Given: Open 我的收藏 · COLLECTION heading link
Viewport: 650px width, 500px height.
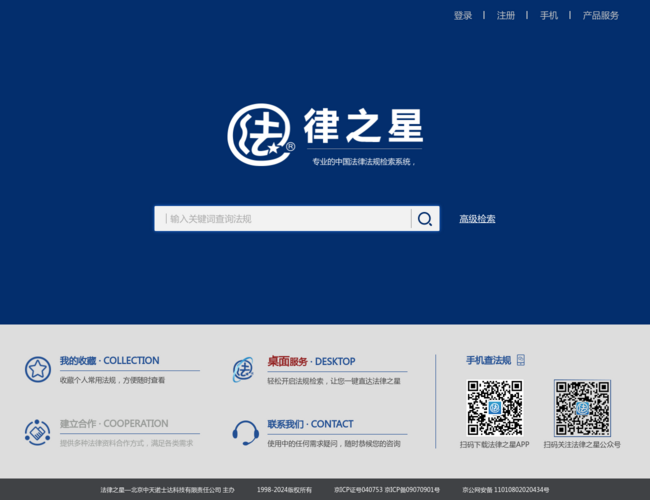Looking at the screenshot, I should point(109,361).
